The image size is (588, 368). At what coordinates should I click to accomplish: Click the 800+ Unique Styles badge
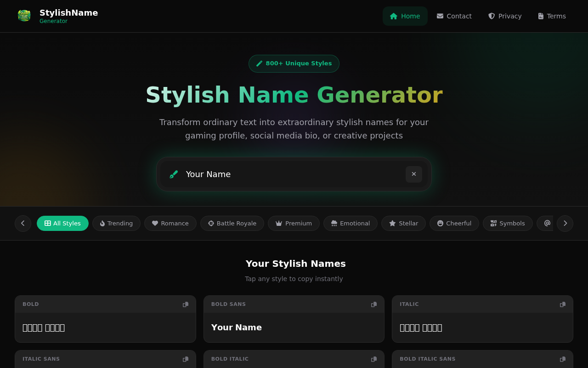pos(294,63)
